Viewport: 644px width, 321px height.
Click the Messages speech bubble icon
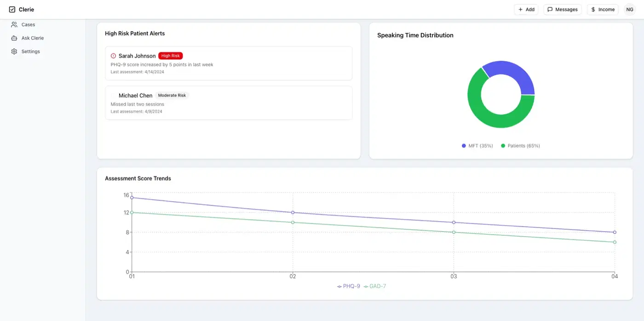(550, 9)
